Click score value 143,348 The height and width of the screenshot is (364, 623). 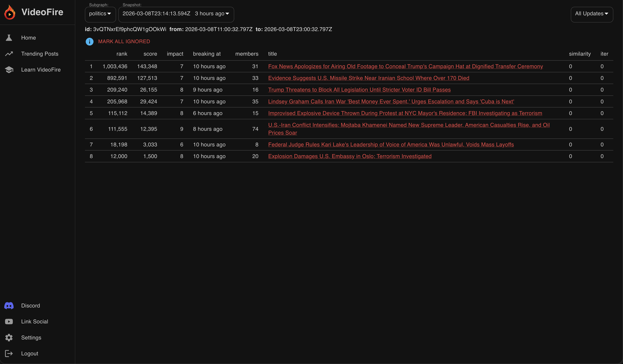tap(147, 66)
